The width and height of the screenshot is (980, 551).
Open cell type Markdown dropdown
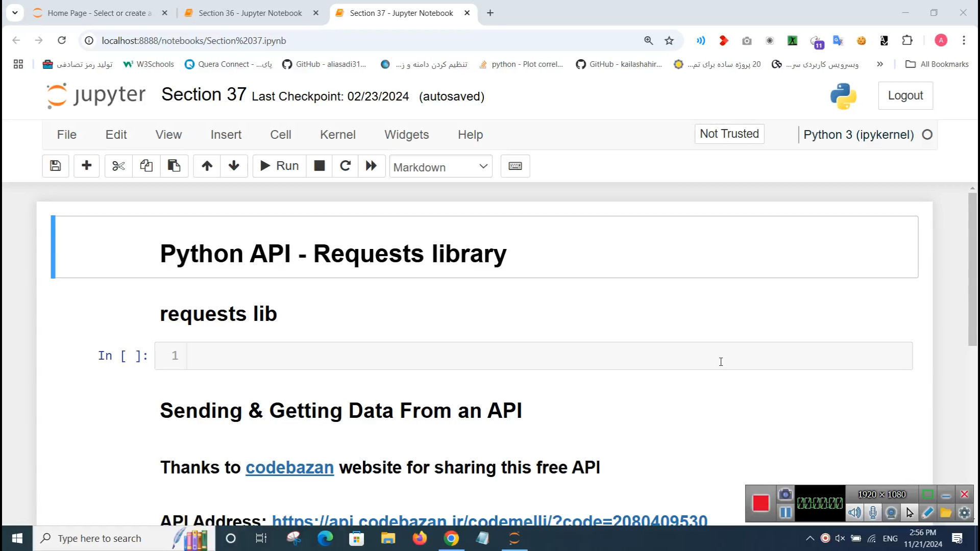441,167
